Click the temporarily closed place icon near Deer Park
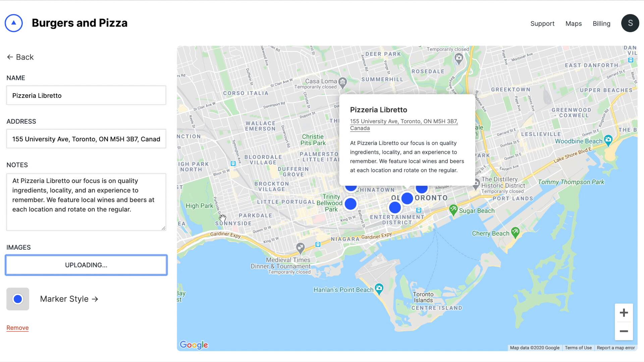Viewport: 644px width, 362px height. (459, 59)
